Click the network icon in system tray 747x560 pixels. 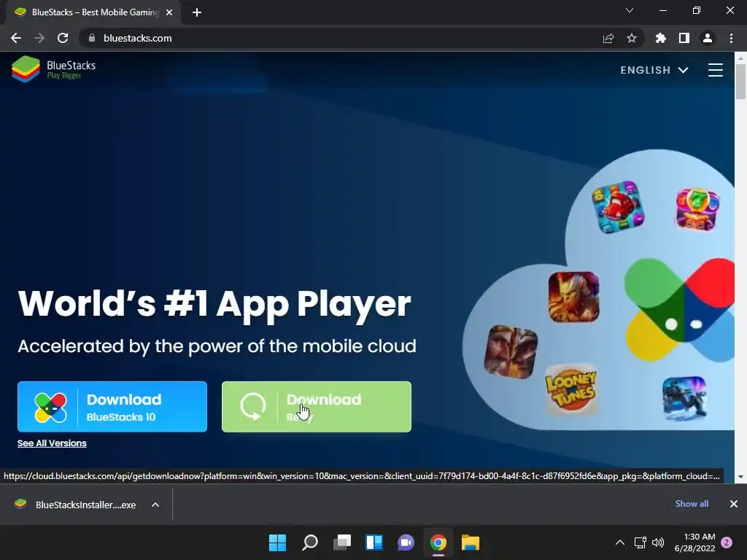pyautogui.click(x=640, y=542)
